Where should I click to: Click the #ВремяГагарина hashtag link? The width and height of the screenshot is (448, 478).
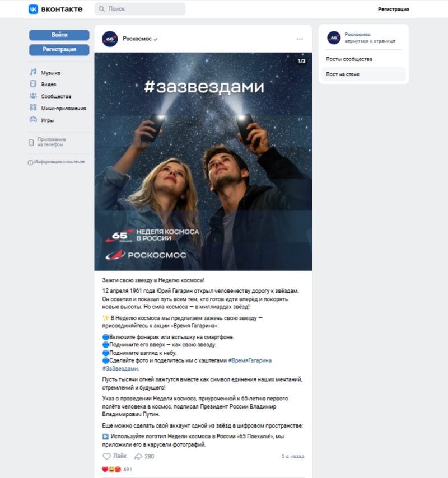coord(250,360)
